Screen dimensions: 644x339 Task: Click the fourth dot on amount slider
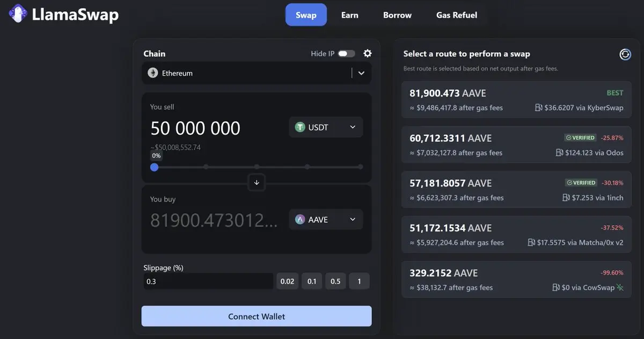coord(308,167)
